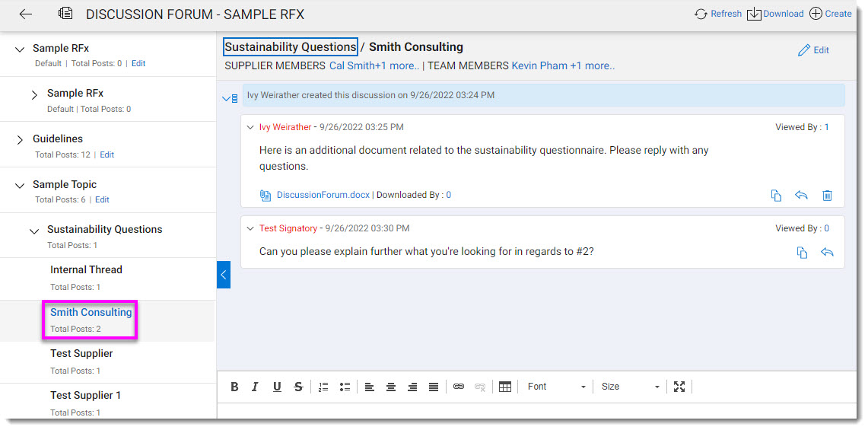Image resolution: width=868 pixels, height=430 pixels.
Task: Click Viewed By count 0 on Test Signatory's post
Action: (x=826, y=229)
